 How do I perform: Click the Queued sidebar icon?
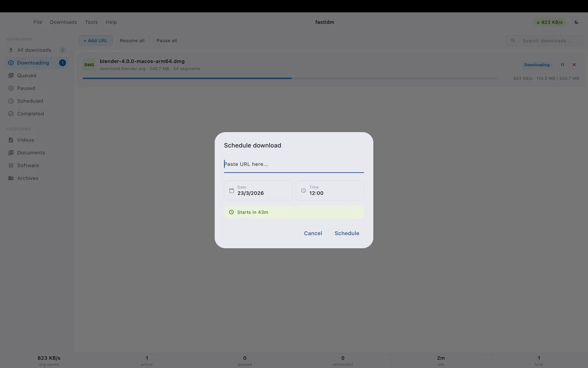click(11, 75)
